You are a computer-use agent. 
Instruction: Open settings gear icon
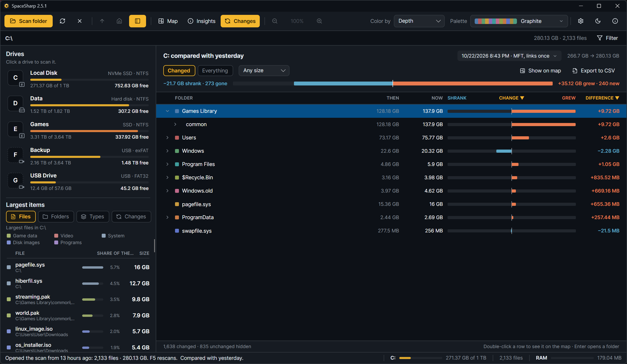(581, 21)
